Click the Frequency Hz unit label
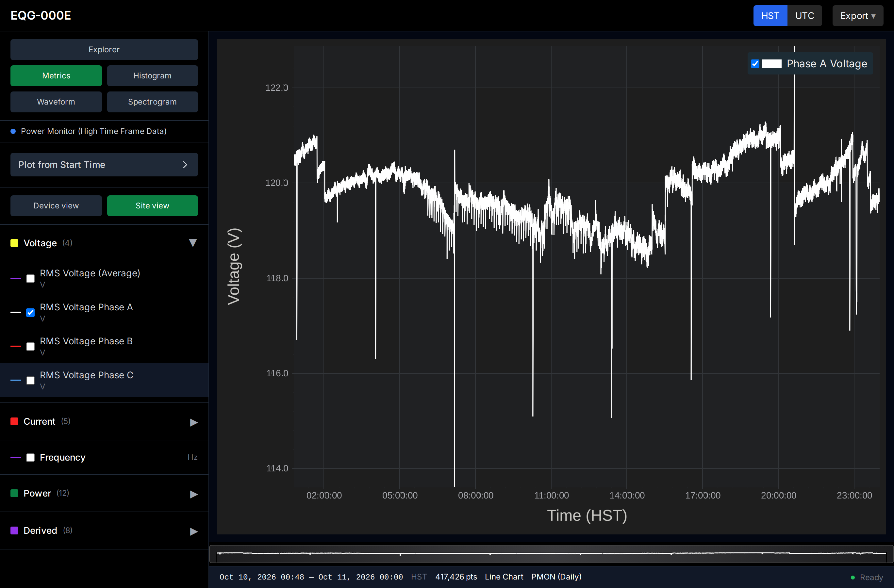The image size is (894, 588). coord(192,457)
